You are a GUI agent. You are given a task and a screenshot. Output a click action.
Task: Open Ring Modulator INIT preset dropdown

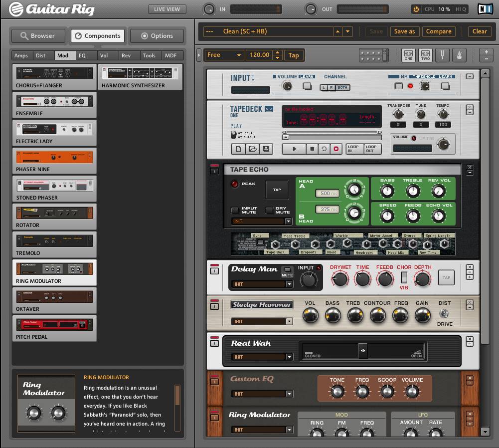click(x=289, y=430)
